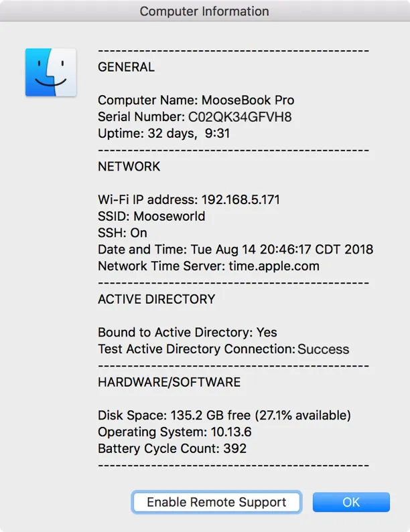410x532 pixels.
Task: Select the Disk Space line
Action: point(224,416)
